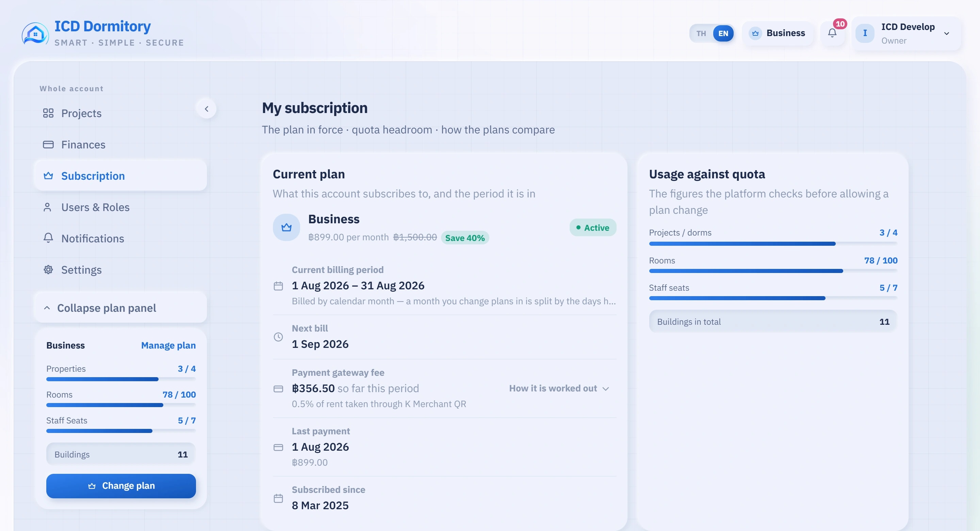Click the Current plan heading
The image size is (980, 531).
coord(309,174)
